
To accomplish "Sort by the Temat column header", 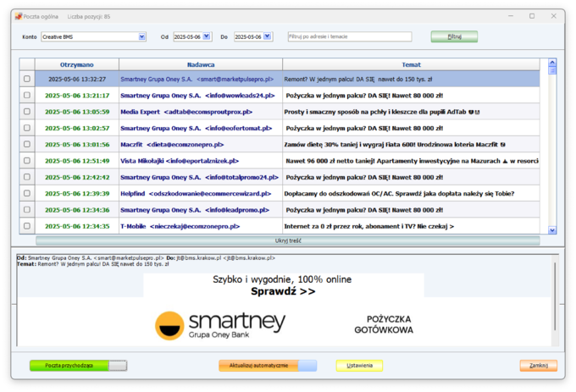I will [x=411, y=64].
